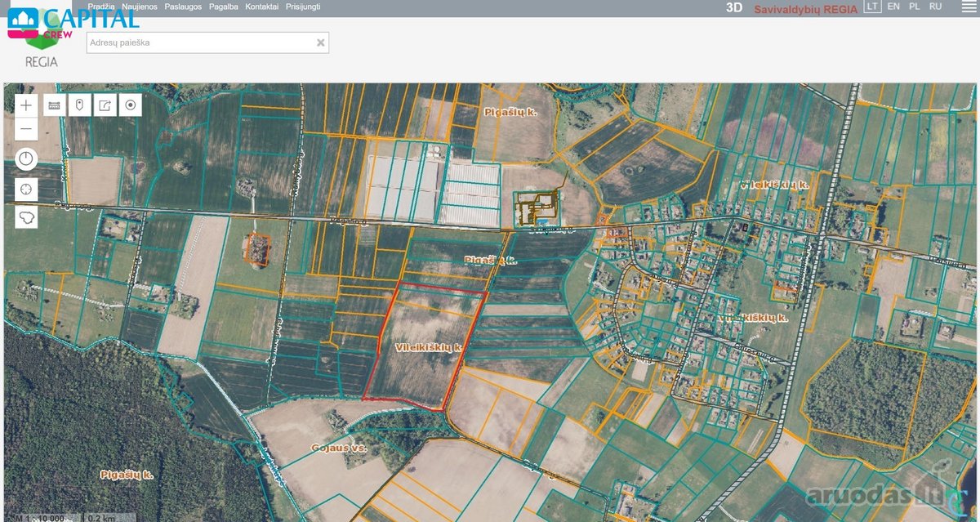Zoom in the map with plus button
Image resolution: width=980 pixels, height=522 pixels.
26,105
